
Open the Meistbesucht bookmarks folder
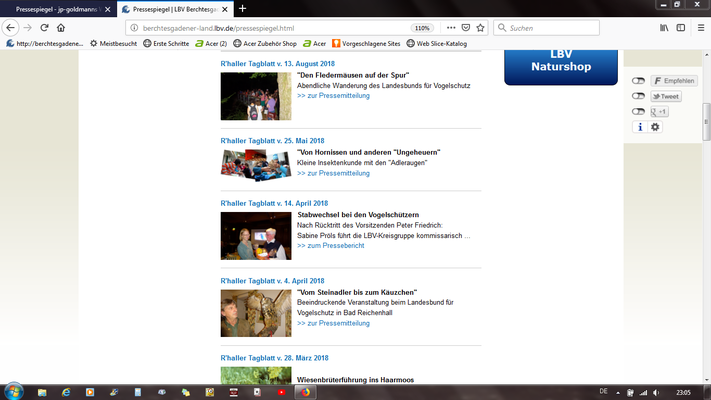pos(113,44)
